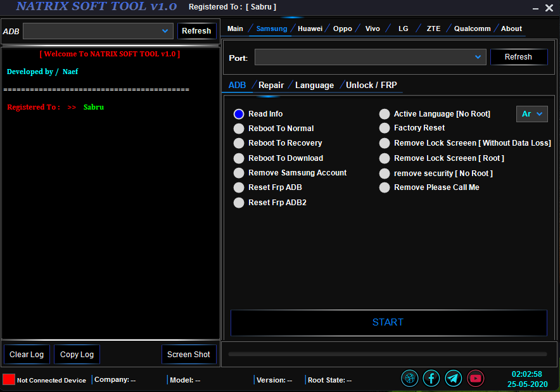Open the Unlock / FRP sub-tab
This screenshot has width=560, height=392.
[371, 85]
